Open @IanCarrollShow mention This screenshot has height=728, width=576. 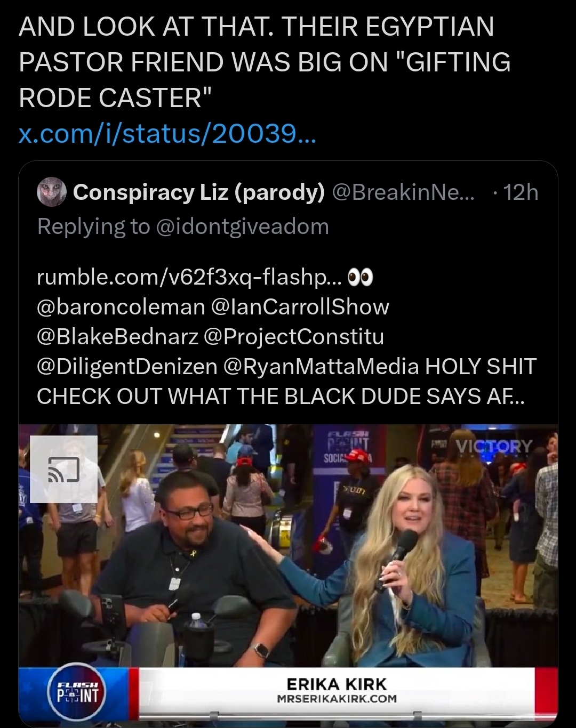coord(300,307)
